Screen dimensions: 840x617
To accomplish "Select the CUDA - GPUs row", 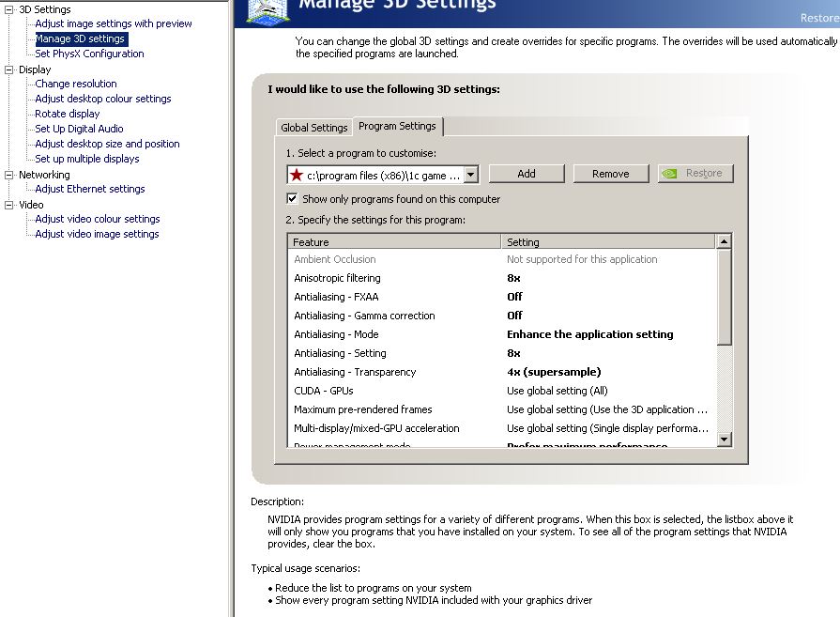I will coord(502,391).
